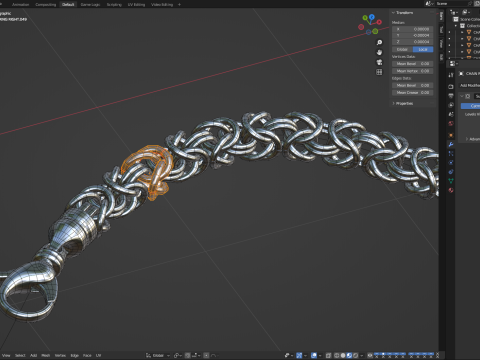Add a new workspace with plus

[179, 4]
